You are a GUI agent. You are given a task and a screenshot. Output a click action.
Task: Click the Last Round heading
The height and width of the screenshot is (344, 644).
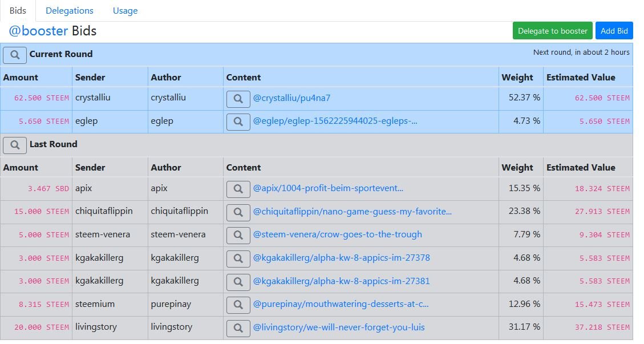tap(54, 144)
